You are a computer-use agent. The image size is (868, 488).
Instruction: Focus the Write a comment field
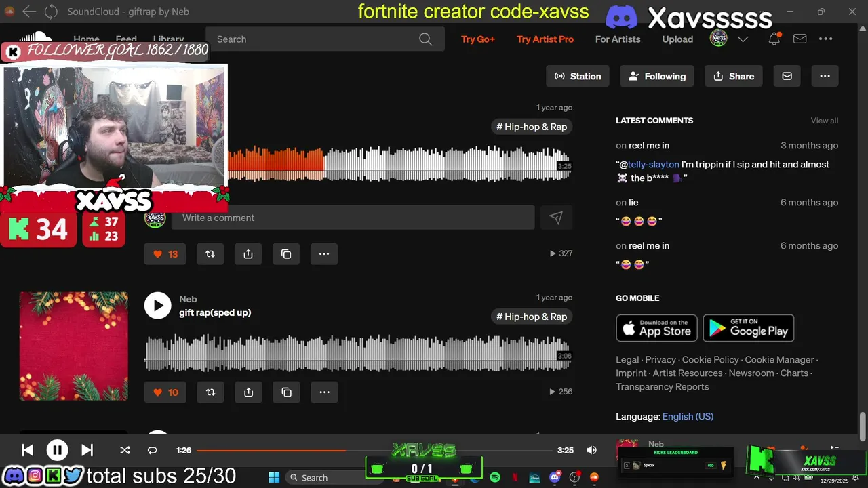(353, 218)
